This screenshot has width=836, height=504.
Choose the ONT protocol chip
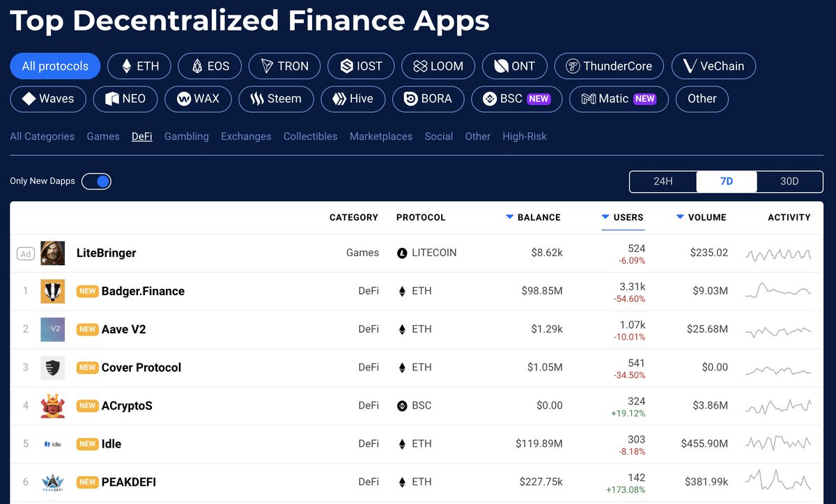(x=515, y=66)
